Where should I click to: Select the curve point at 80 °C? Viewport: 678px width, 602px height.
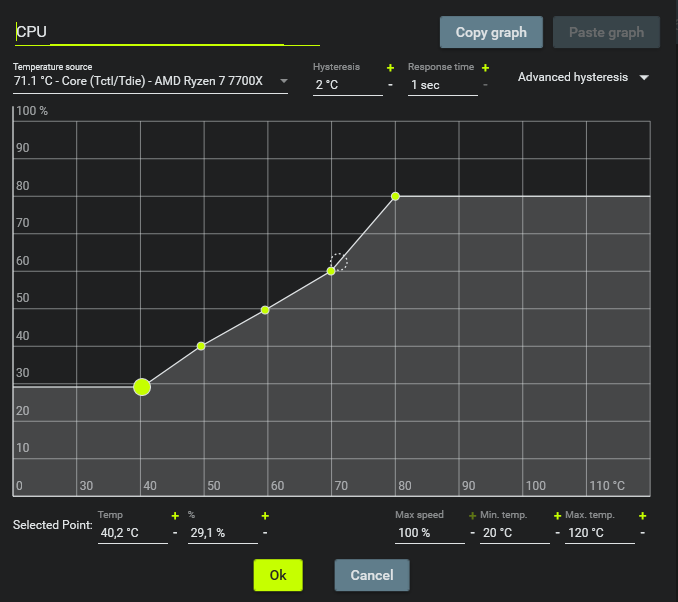pyautogui.click(x=395, y=196)
